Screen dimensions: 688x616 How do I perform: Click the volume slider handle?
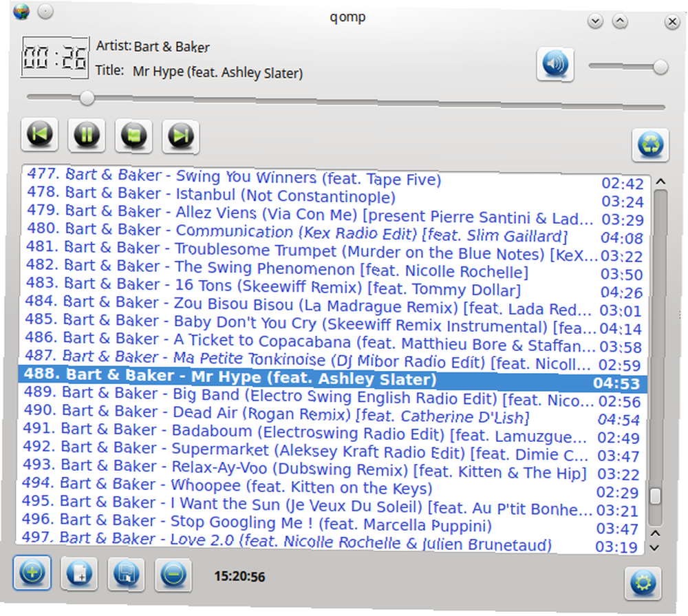tap(660, 67)
